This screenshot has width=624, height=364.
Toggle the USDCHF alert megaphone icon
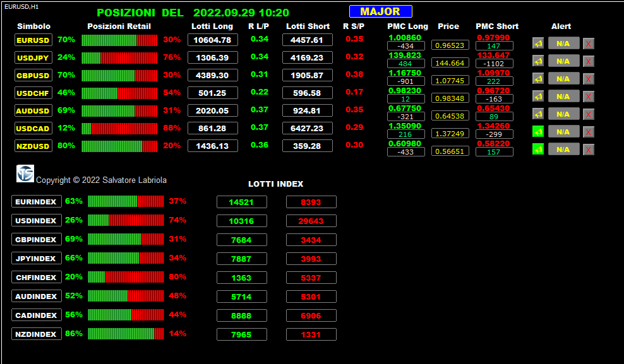[538, 96]
